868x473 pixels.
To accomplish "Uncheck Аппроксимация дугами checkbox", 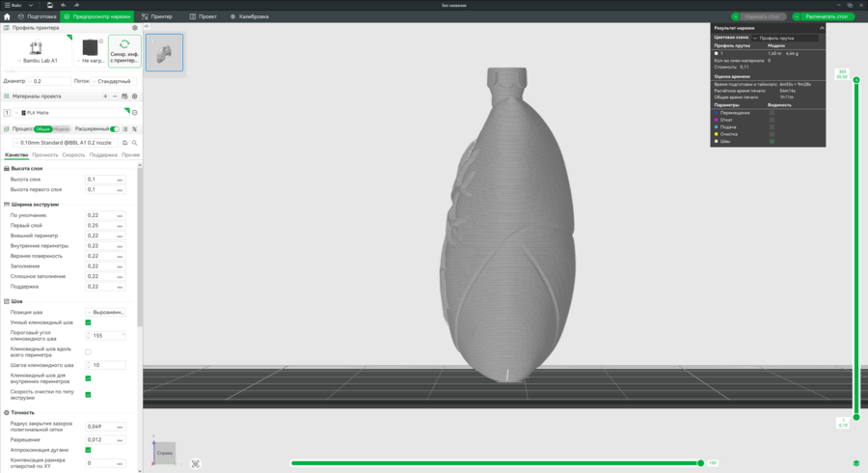I will coord(88,450).
